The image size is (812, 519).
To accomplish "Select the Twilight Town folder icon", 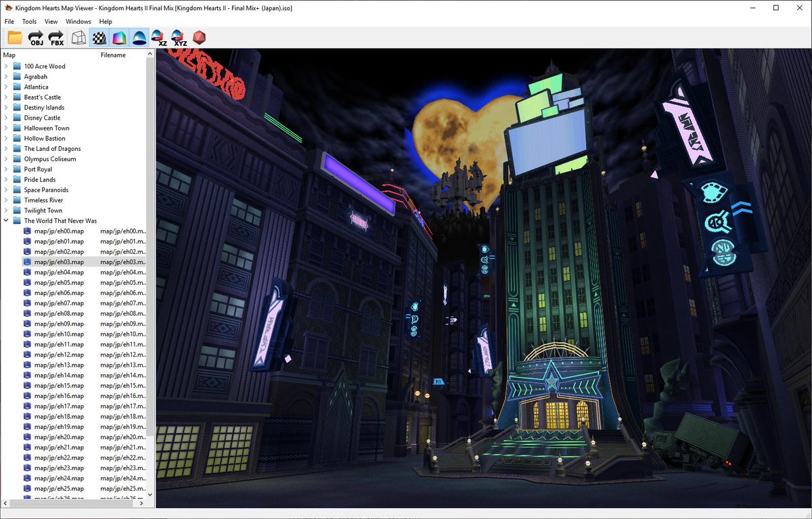I will pyautogui.click(x=17, y=210).
